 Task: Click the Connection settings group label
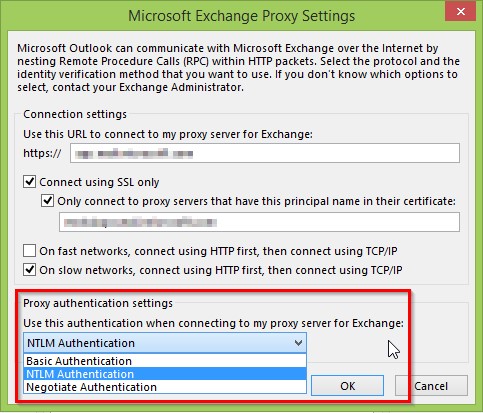[75, 114]
